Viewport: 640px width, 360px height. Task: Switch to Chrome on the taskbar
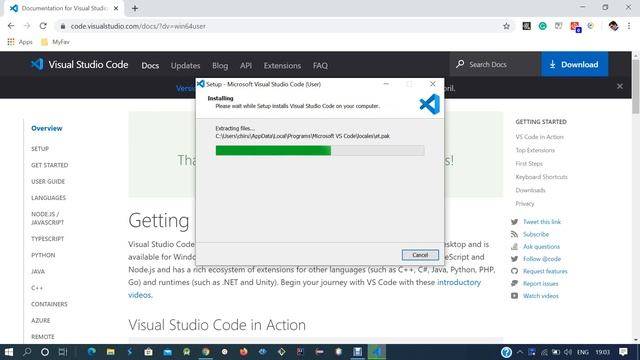[x=206, y=352]
